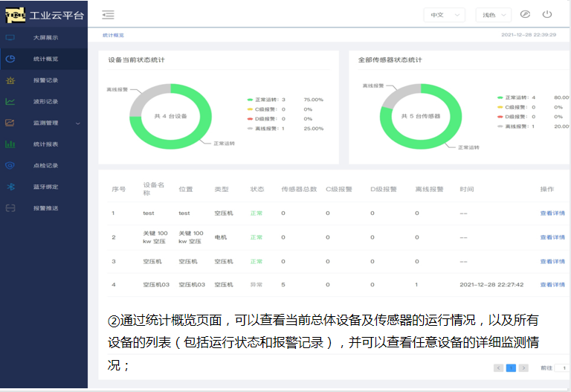Open 点检记录 using the shield icon
The width and height of the screenshot is (571, 392).
pos(10,165)
